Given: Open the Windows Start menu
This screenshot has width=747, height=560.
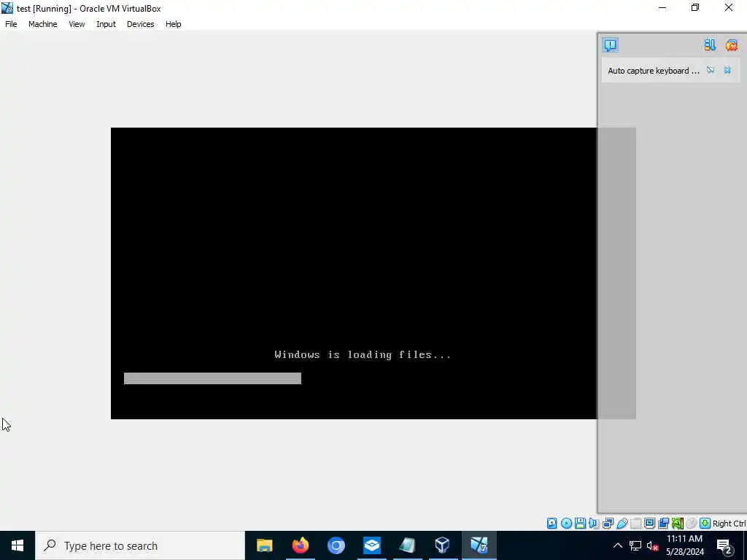Looking at the screenshot, I should [x=18, y=545].
